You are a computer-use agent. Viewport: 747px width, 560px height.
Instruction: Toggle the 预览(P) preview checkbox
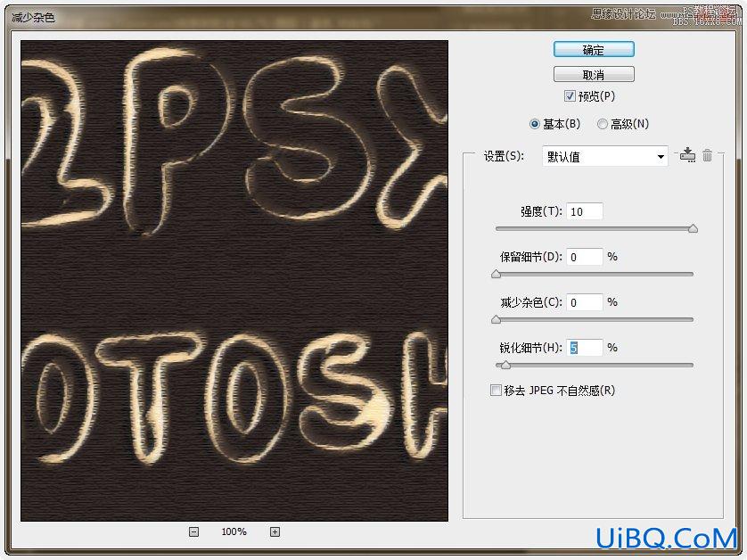pyautogui.click(x=570, y=96)
